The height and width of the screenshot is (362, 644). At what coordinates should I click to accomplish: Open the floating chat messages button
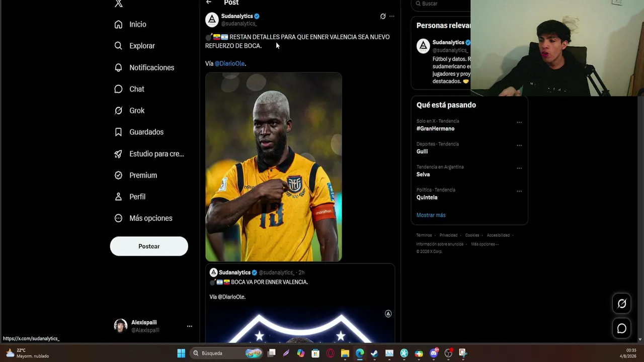pos(622,329)
